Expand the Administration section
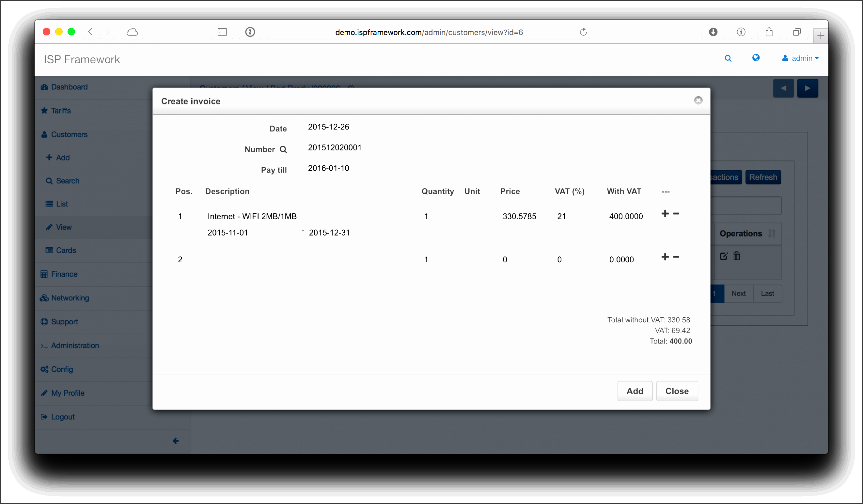This screenshot has height=504, width=863. click(75, 345)
